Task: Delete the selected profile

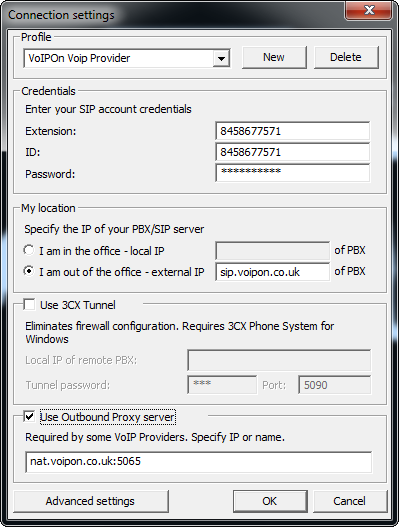Action: tap(346, 57)
